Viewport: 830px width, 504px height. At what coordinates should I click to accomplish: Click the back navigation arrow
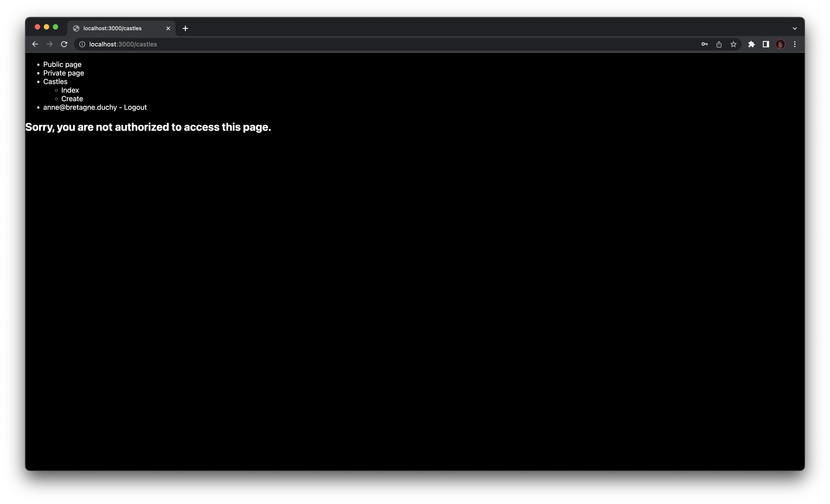coord(35,44)
